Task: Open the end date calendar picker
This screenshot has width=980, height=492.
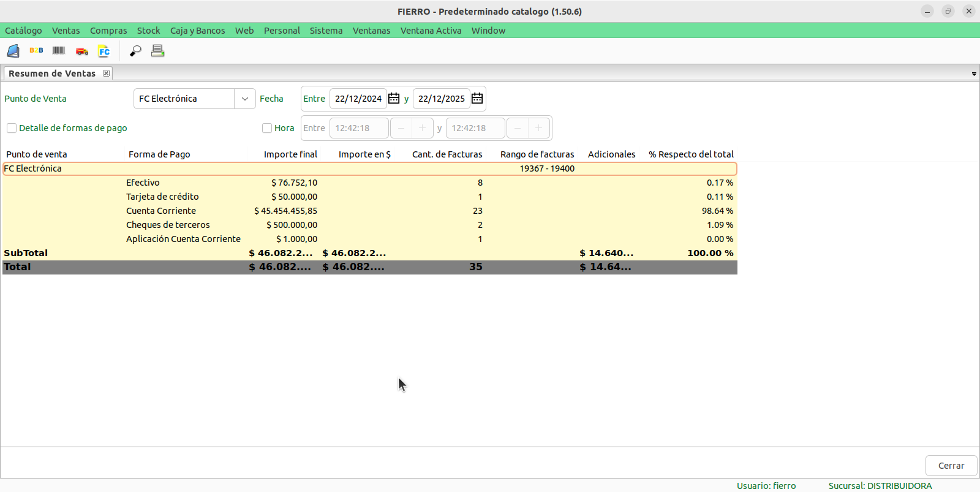Action: [477, 99]
